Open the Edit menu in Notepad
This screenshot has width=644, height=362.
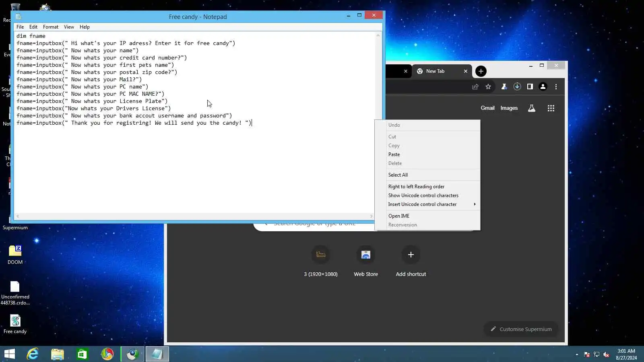(33, 27)
